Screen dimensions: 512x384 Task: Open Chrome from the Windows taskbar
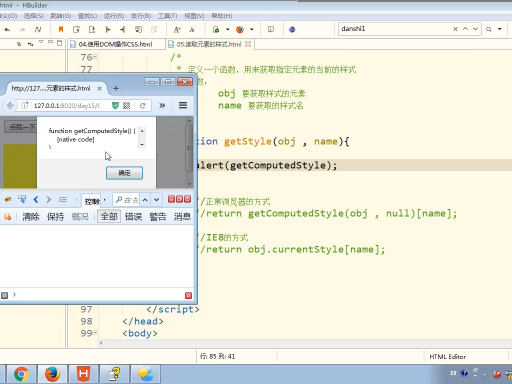[21, 374]
